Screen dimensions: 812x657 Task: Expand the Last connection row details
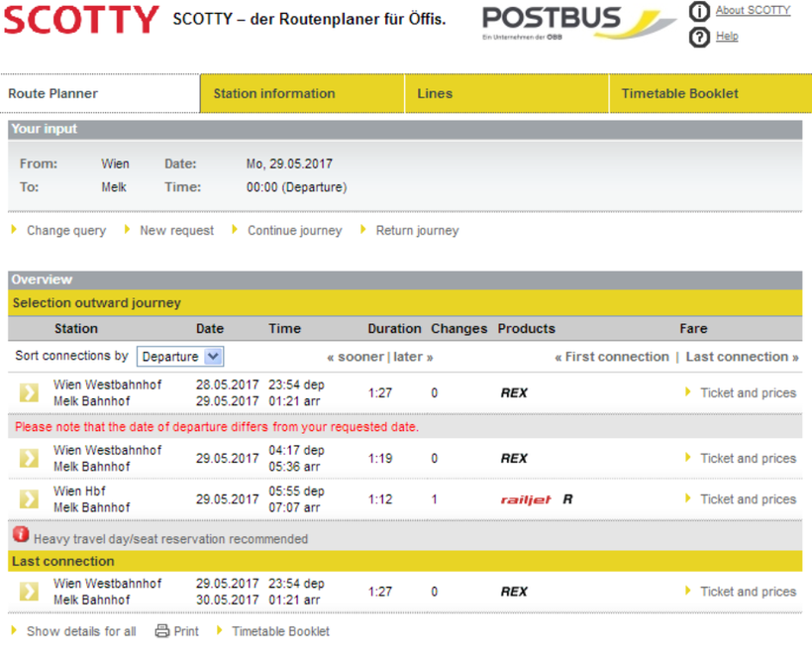[29, 592]
